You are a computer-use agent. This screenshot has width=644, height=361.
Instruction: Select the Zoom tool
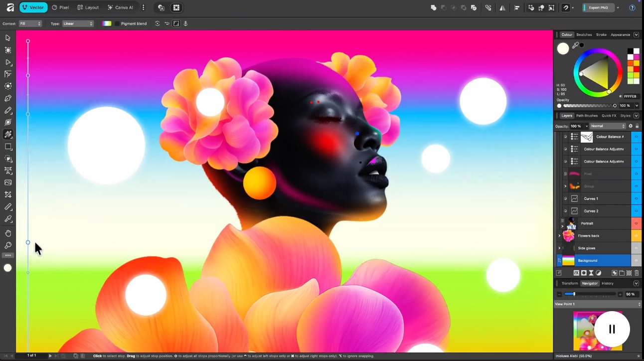pyautogui.click(x=7, y=245)
